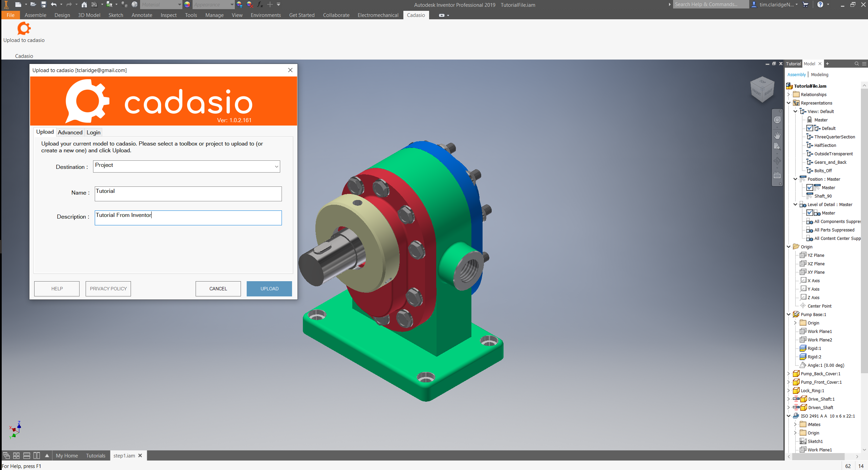Open the Inspect ribbon tab

pyautogui.click(x=168, y=15)
